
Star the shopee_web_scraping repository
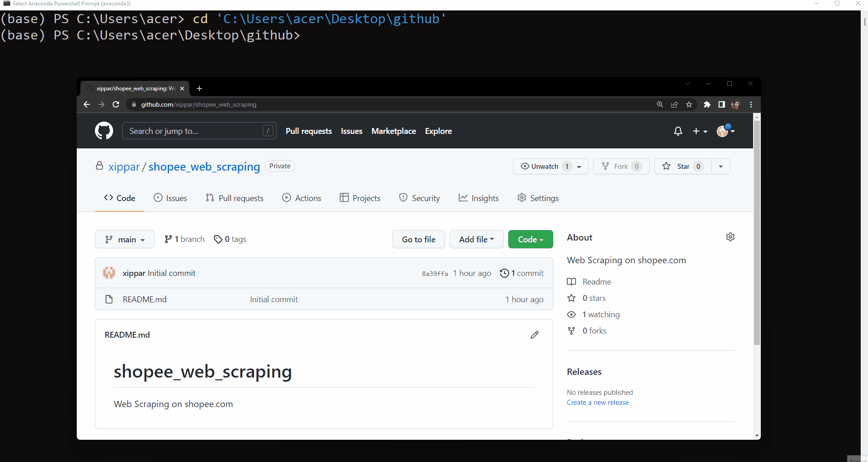[x=683, y=166]
